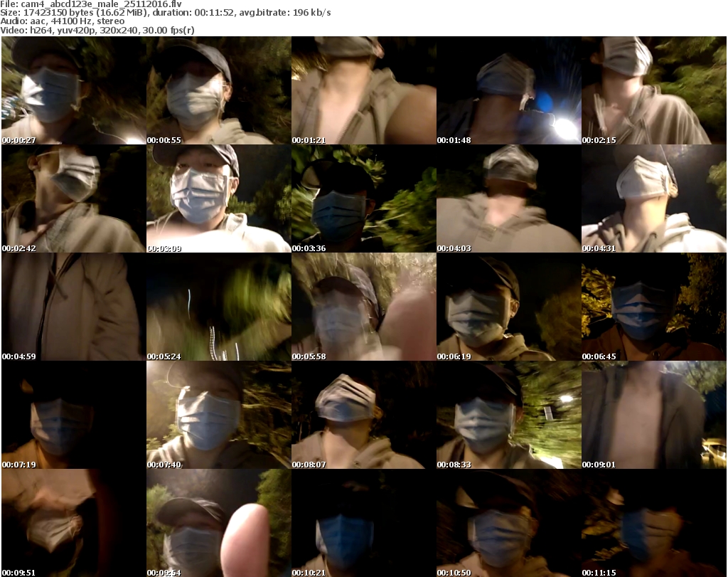This screenshot has height=577, width=728.
Task: View the thumbnail at 00:04:03
Action: (509, 198)
